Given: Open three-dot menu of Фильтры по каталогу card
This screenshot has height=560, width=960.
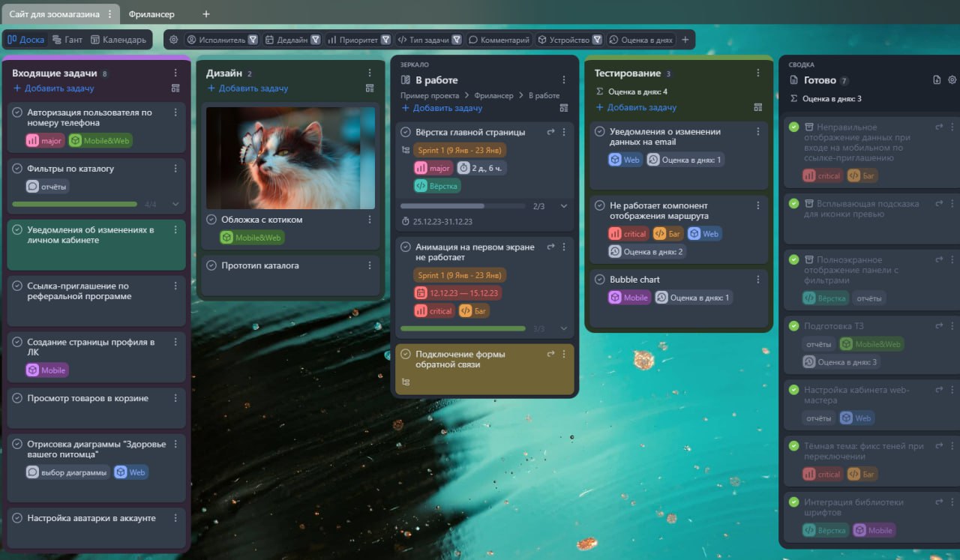Looking at the screenshot, I should 175,169.
